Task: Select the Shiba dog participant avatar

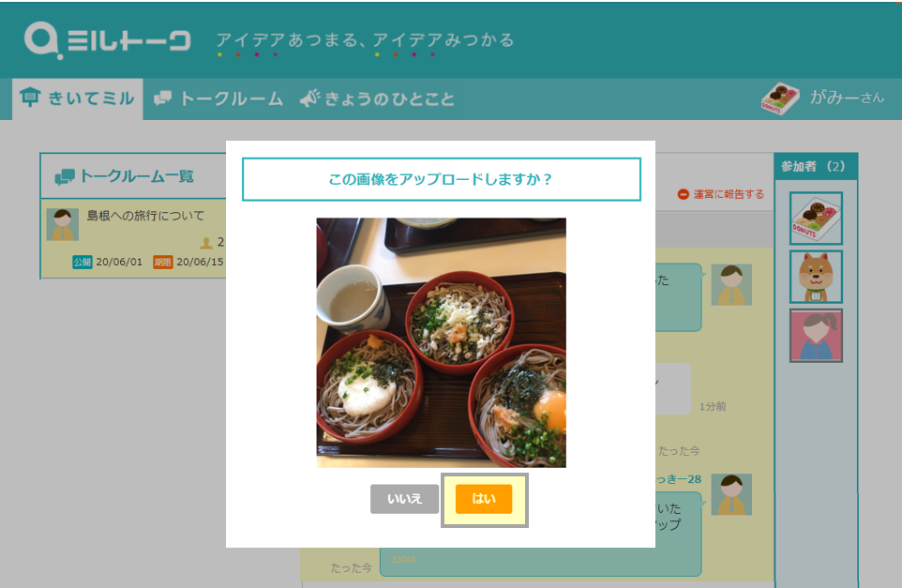Action: 816,277
